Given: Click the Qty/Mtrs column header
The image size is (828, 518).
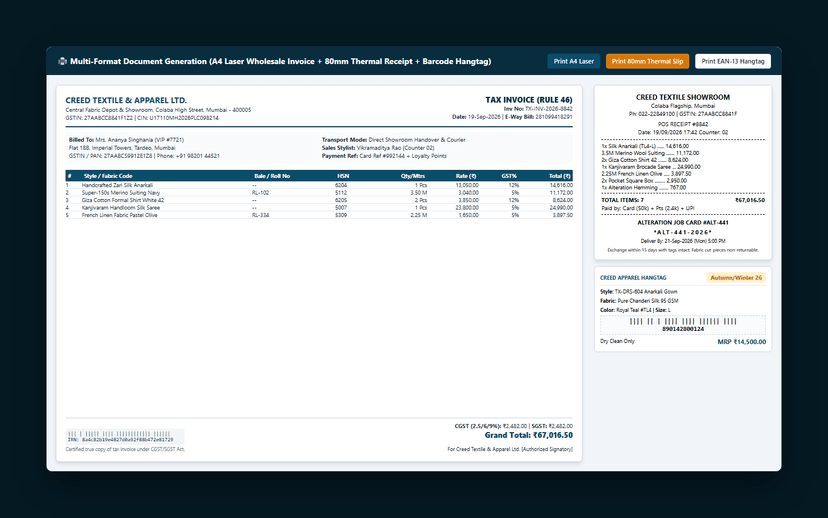Looking at the screenshot, I should (413, 176).
